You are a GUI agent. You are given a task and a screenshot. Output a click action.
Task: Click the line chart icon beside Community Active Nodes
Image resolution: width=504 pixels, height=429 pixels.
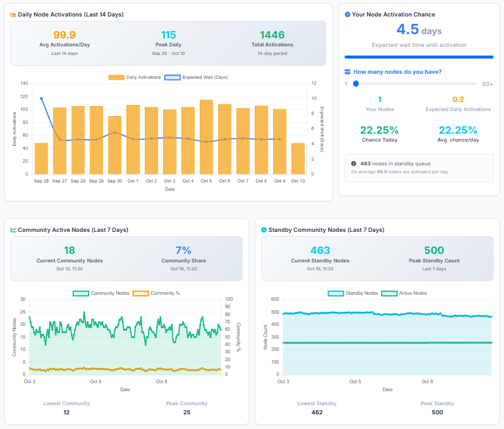[13, 230]
